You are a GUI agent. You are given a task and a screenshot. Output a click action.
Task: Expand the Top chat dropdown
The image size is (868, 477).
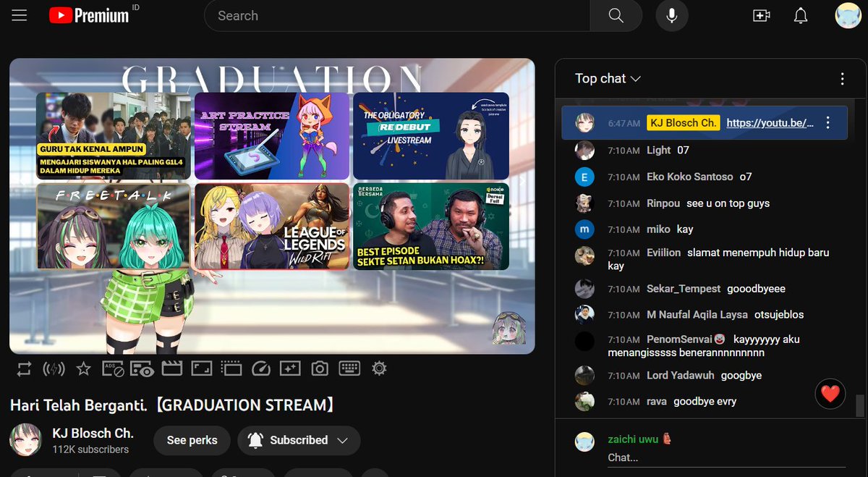[608, 78]
